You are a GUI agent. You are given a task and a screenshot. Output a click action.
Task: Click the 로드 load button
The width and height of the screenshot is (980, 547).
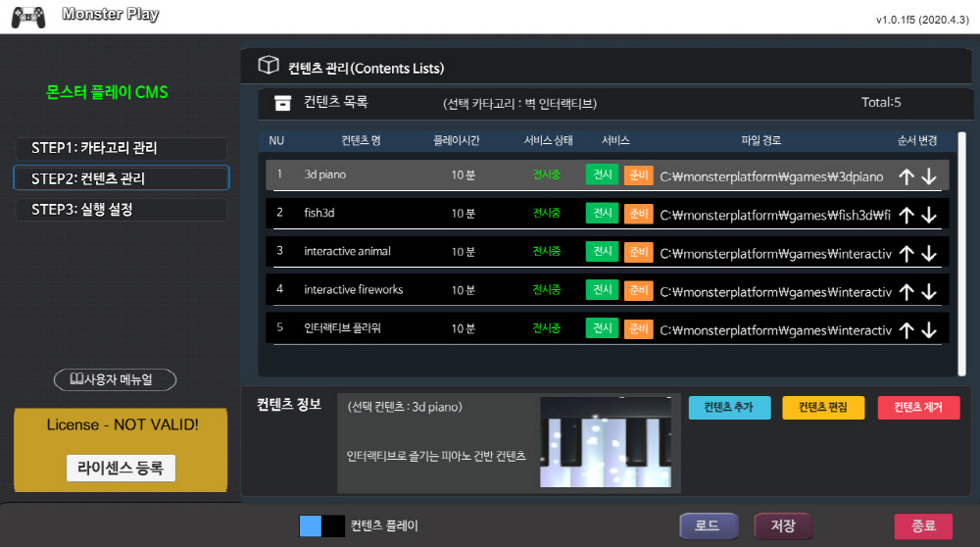pyautogui.click(x=709, y=525)
